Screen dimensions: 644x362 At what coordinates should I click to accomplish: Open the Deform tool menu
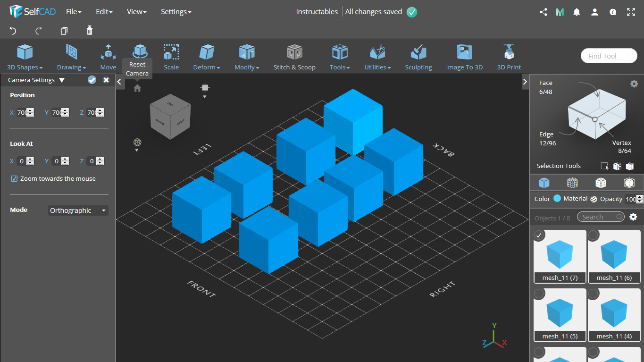pyautogui.click(x=207, y=57)
